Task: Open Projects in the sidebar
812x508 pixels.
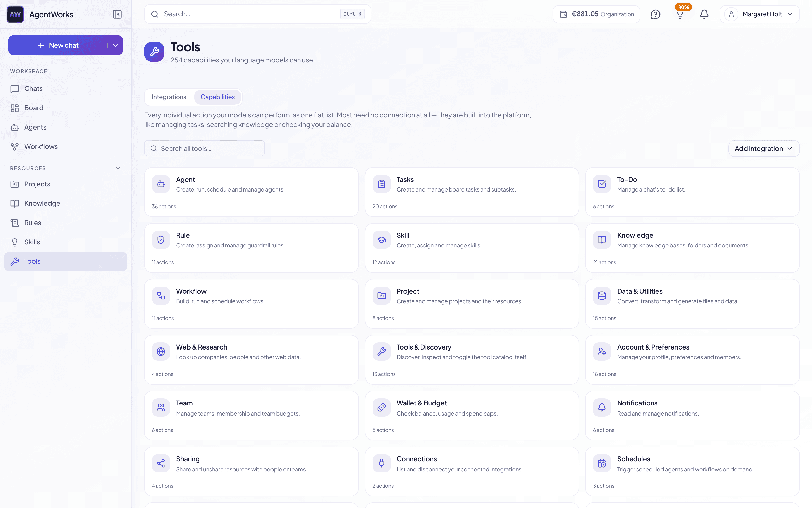Action: (x=65, y=184)
